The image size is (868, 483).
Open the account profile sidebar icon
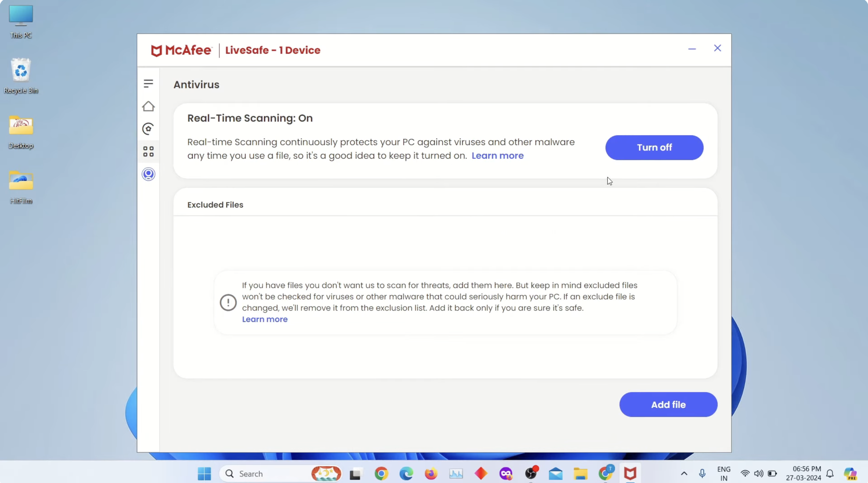pyautogui.click(x=148, y=174)
